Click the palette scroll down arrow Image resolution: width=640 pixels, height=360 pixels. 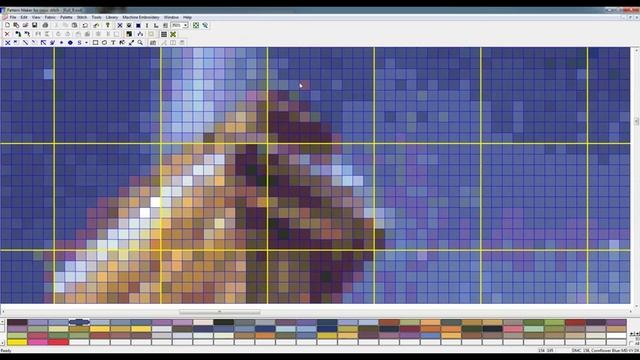pyautogui.click(x=3, y=343)
